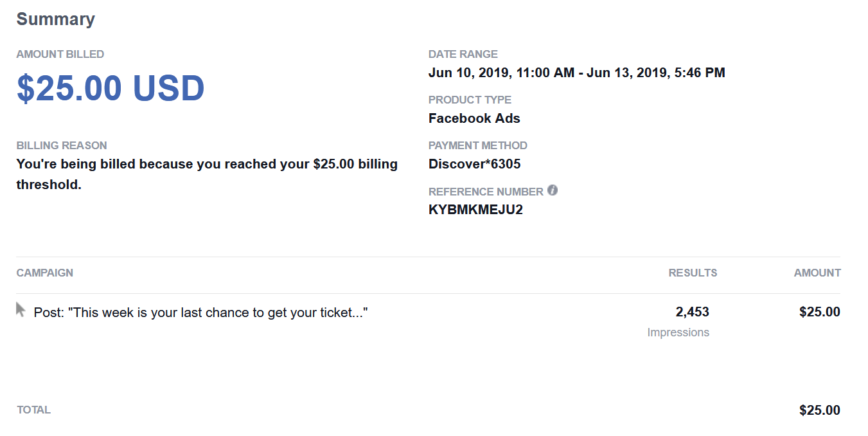The width and height of the screenshot is (868, 436).
Task: Open the "This week is your last chance" post campaign
Action: (x=200, y=313)
